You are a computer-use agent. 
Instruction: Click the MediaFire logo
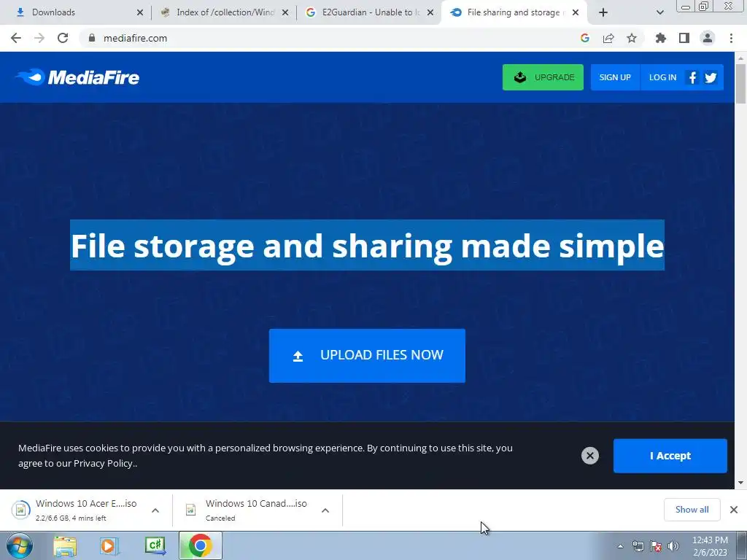point(77,77)
